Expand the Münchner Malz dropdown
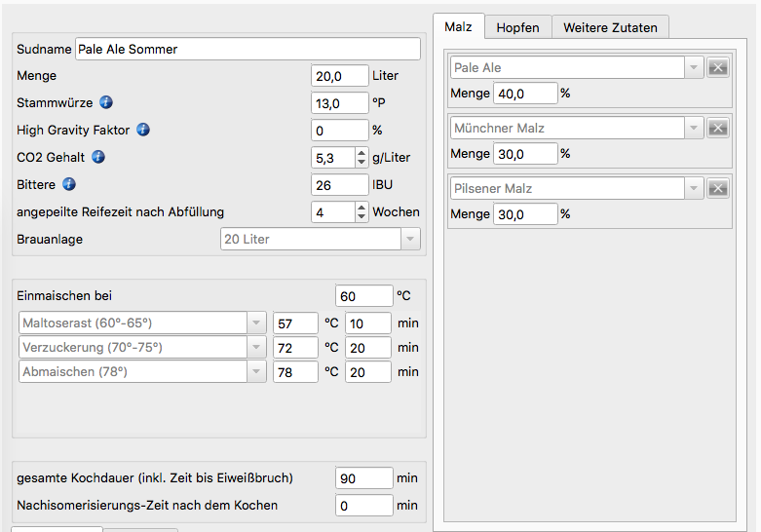 (694, 128)
